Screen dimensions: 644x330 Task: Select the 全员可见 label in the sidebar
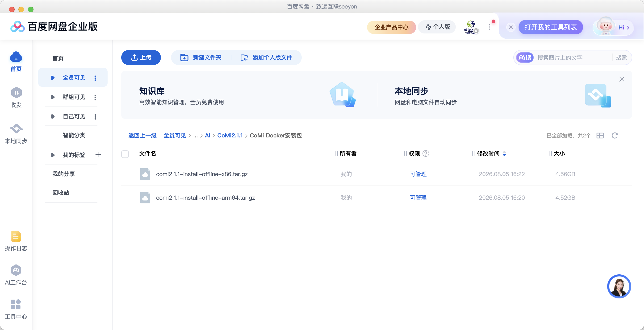[74, 78]
